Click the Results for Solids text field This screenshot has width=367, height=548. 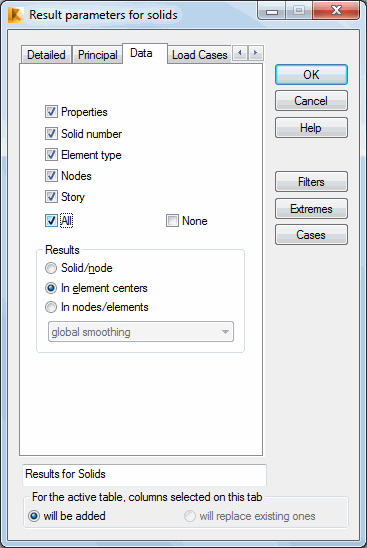tap(144, 475)
